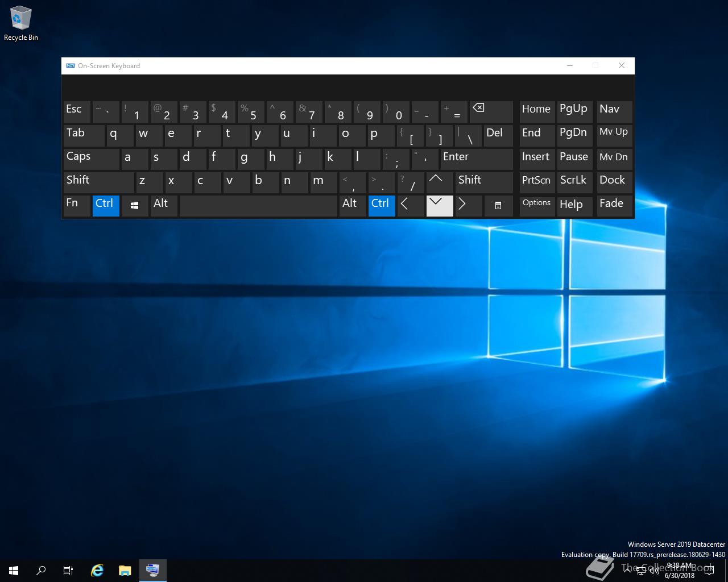Click the taskbar date 6/30/2018
Viewport: 728px width, 582px height.
point(680,575)
